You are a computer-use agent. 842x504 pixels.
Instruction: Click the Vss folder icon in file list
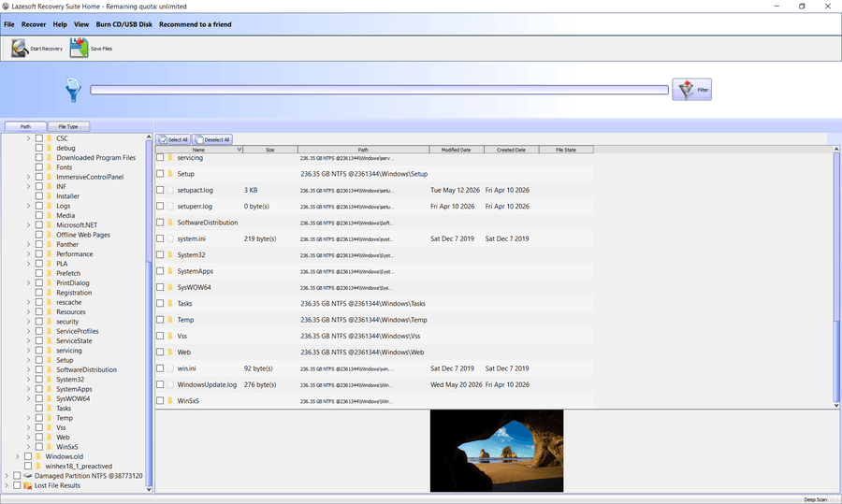(170, 336)
